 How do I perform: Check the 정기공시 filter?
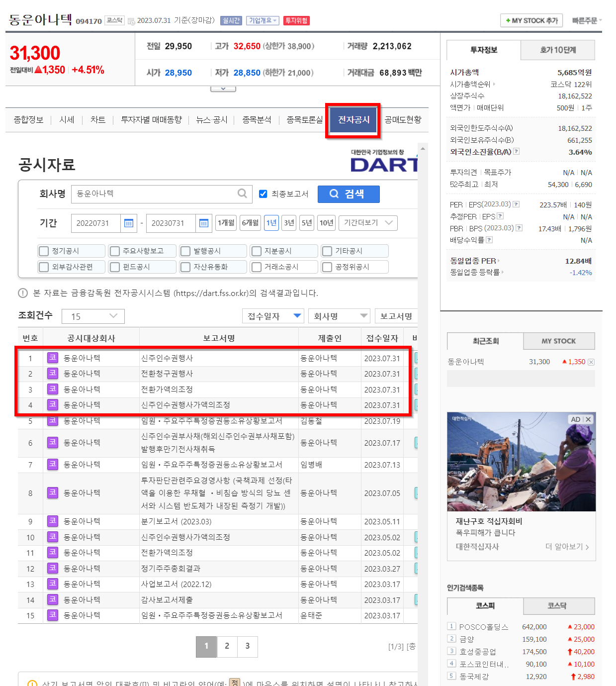pyautogui.click(x=44, y=251)
